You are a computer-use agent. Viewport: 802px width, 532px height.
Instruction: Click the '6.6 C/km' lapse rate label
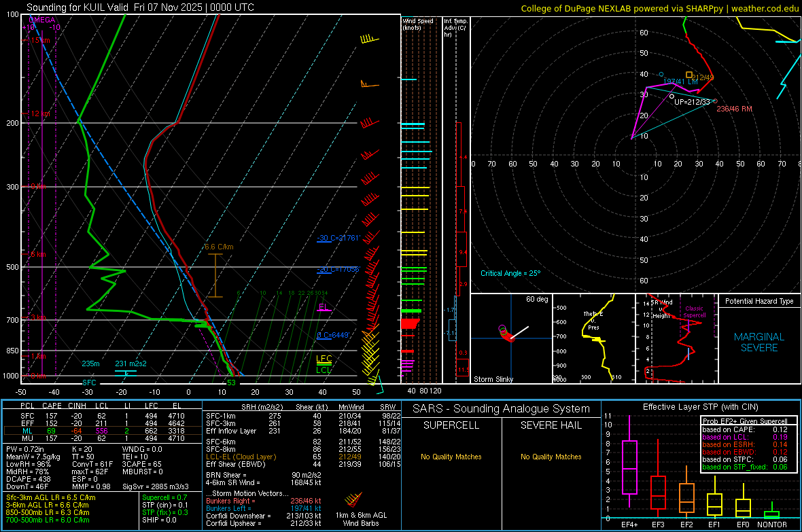(x=219, y=247)
